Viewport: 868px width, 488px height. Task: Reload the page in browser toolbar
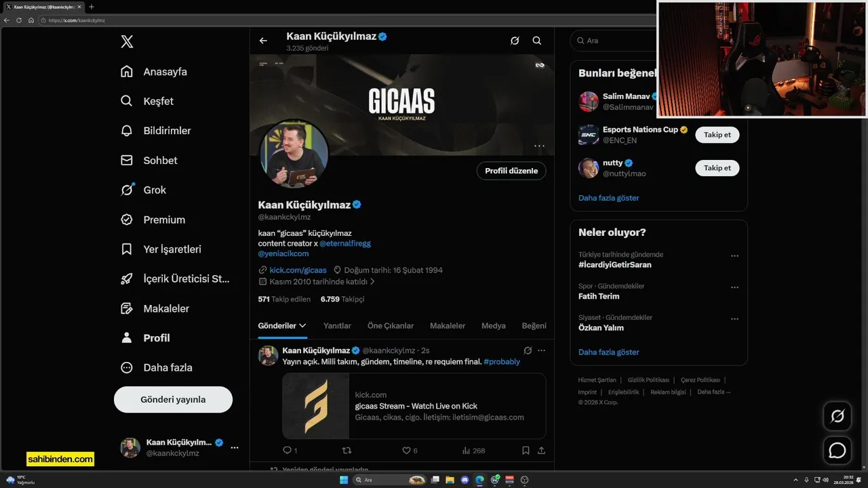coord(19,20)
